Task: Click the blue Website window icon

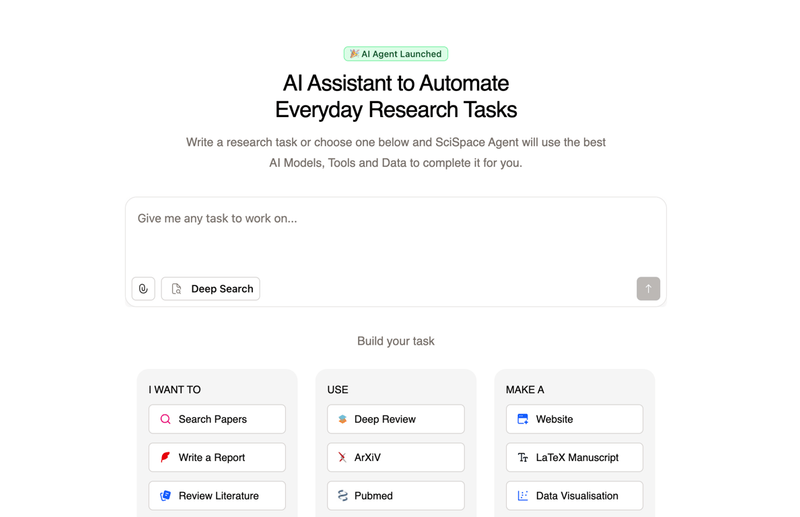Action: pyautogui.click(x=523, y=419)
